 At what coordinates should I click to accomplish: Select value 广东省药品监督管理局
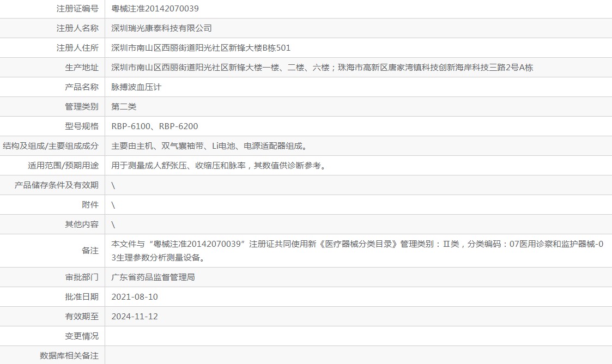tap(153, 277)
